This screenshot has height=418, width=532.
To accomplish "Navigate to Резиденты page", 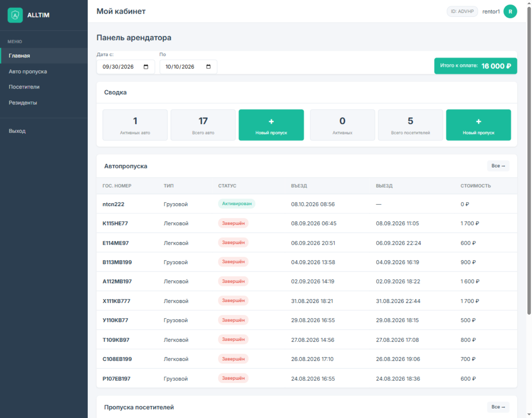I will 44,103.
